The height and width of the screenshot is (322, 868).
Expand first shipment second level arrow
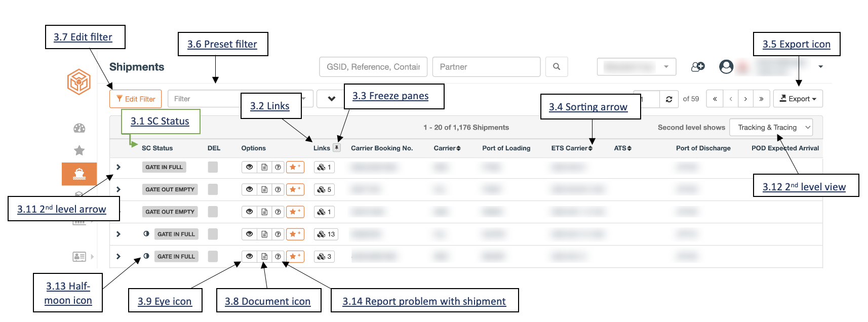click(119, 167)
